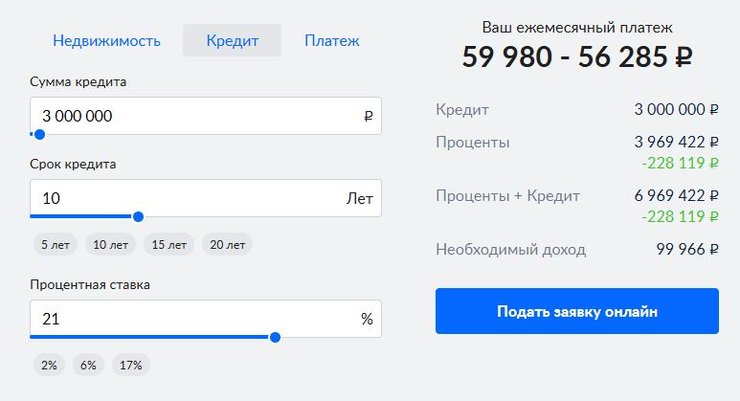The width and height of the screenshot is (740, 401).
Task: Click the loan amount slider handle
Action: point(40,134)
